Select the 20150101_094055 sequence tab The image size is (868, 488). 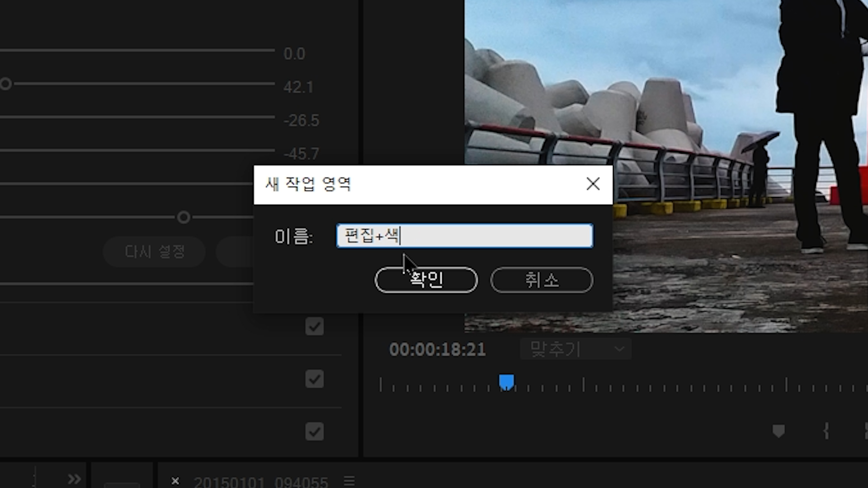[260, 482]
